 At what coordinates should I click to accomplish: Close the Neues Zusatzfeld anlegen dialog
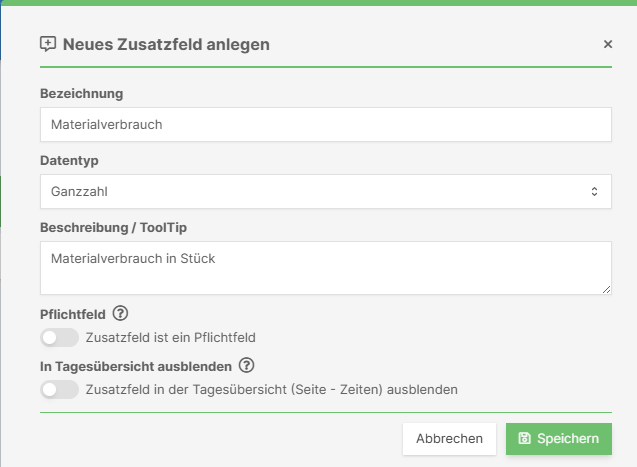click(607, 44)
